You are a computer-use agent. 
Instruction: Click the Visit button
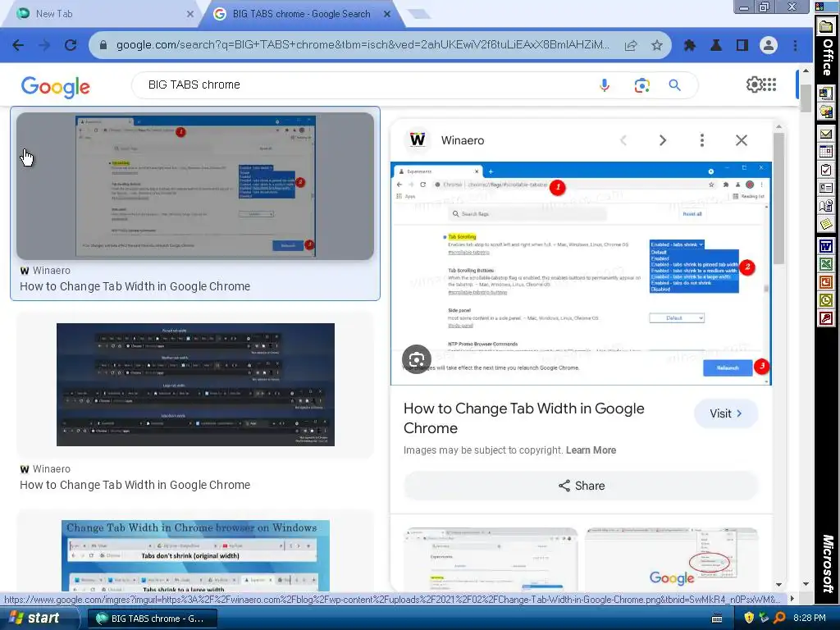(726, 413)
